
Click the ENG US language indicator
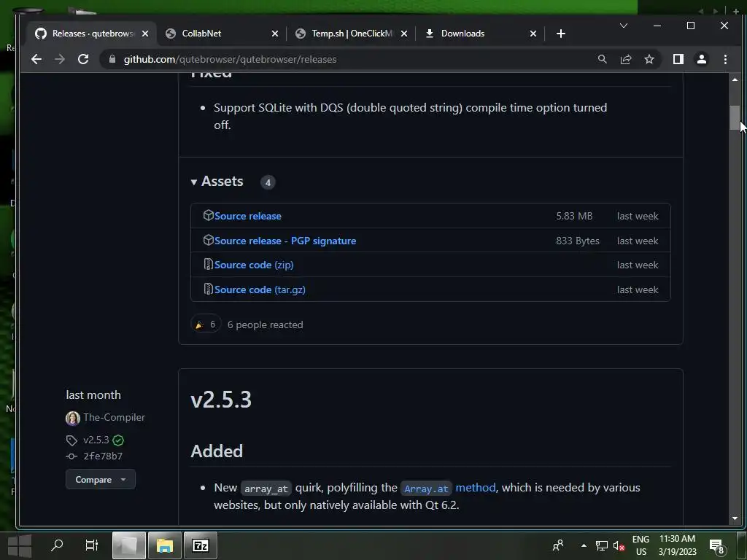click(x=640, y=545)
